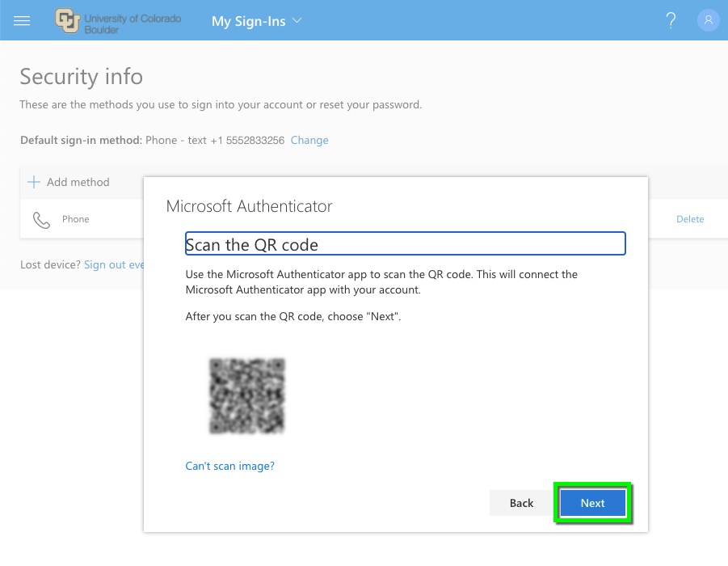The width and height of the screenshot is (728, 566).
Task: Open the help question mark icon
Action: (x=671, y=20)
